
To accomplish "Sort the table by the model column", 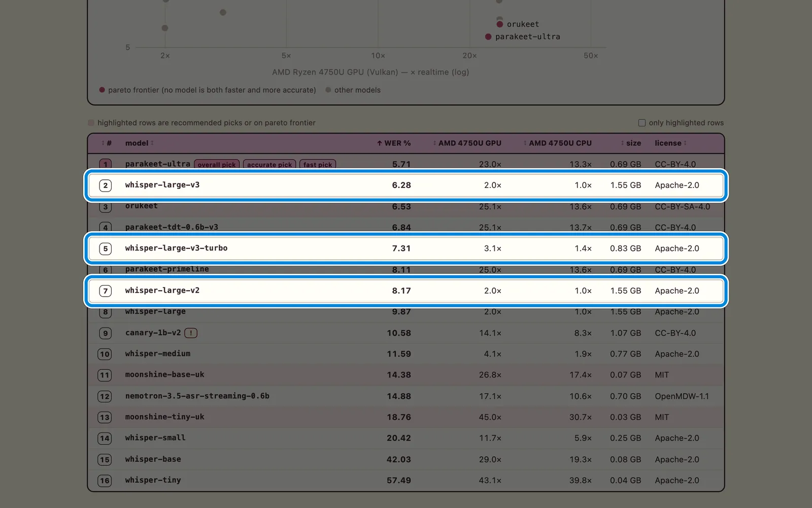I will pyautogui.click(x=140, y=143).
